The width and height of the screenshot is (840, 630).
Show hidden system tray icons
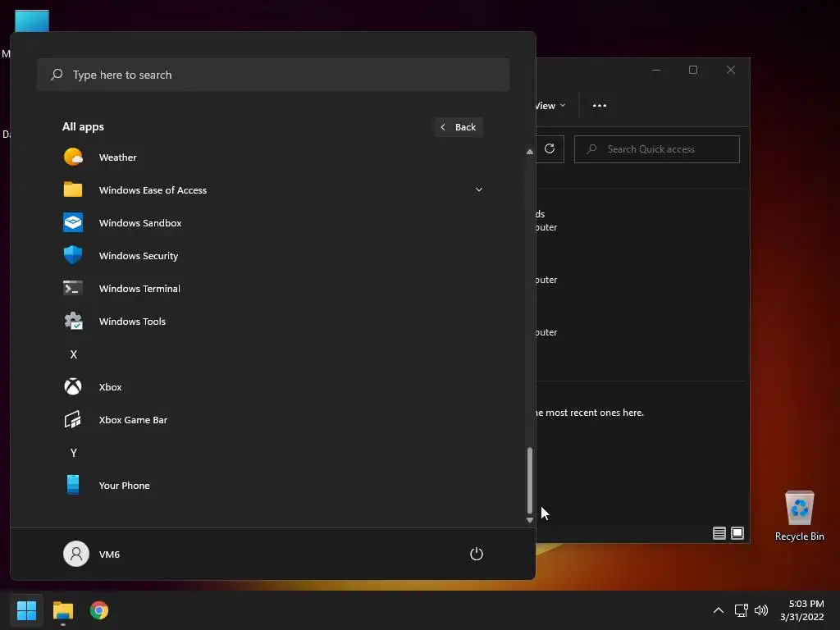point(719,610)
